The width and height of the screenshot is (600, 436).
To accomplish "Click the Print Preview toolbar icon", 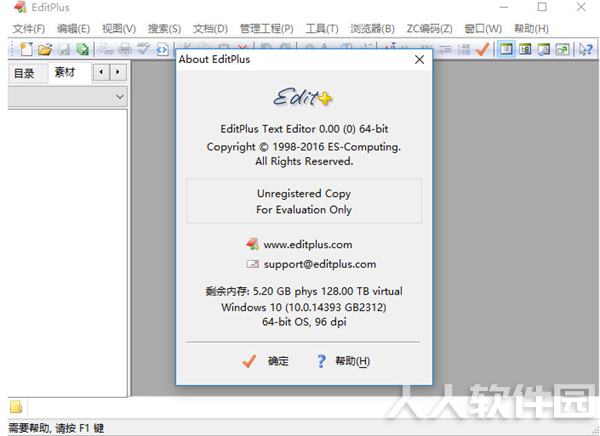I will 106,49.
